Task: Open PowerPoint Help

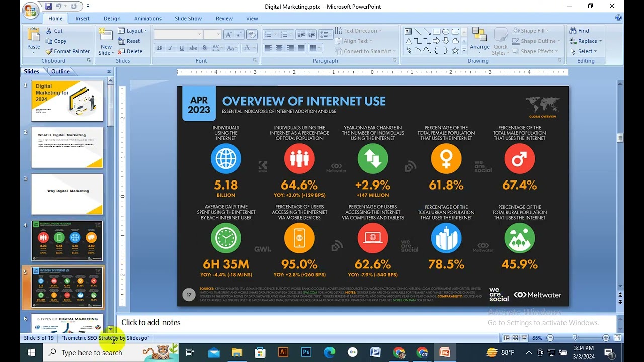Action: 618,18
